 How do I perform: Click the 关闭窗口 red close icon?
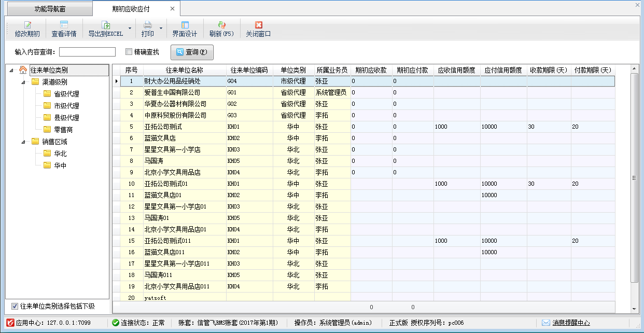(x=258, y=25)
